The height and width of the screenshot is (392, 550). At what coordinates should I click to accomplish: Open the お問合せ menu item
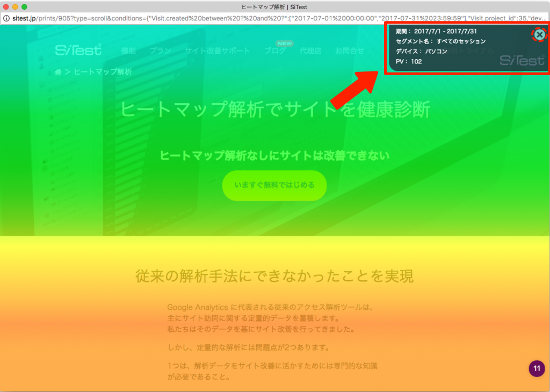349,51
